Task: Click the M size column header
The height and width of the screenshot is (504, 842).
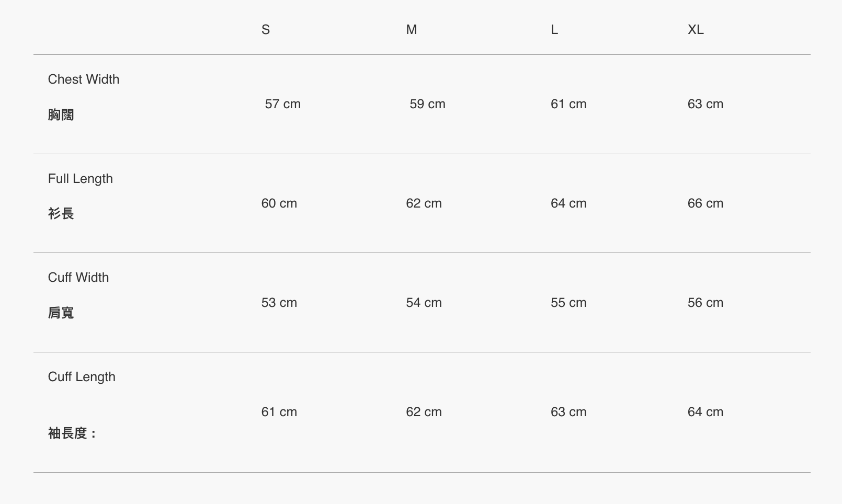Action: (412, 30)
